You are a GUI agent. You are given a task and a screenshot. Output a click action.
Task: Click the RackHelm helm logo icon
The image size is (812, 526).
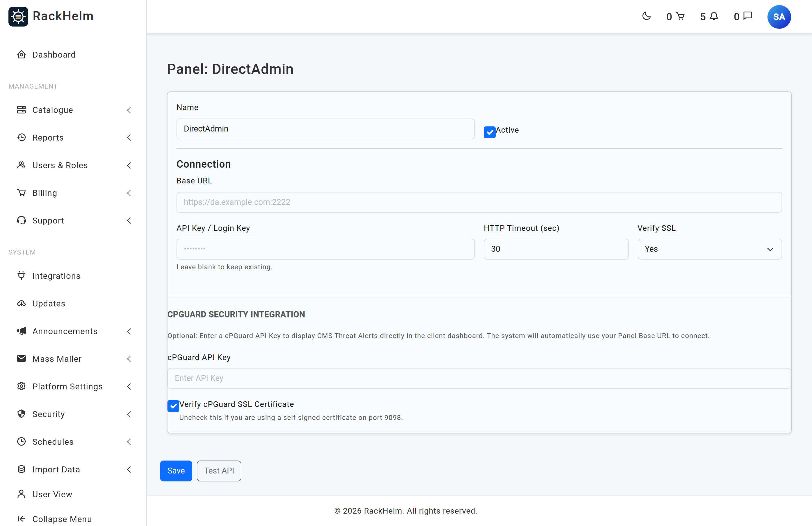click(x=18, y=16)
